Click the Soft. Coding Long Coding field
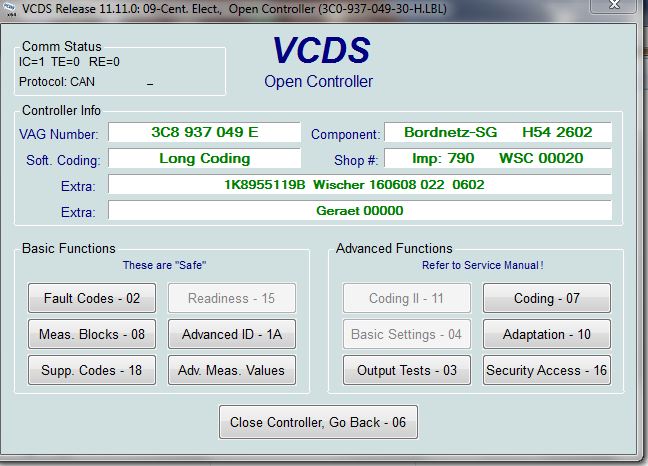Screen dimensions: 648x466 tap(204, 158)
